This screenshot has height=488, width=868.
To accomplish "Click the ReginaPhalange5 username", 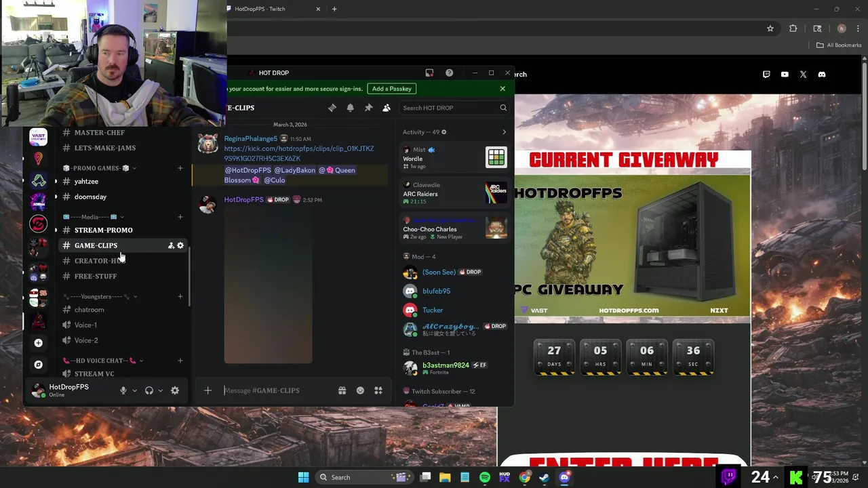I will pyautogui.click(x=251, y=139).
